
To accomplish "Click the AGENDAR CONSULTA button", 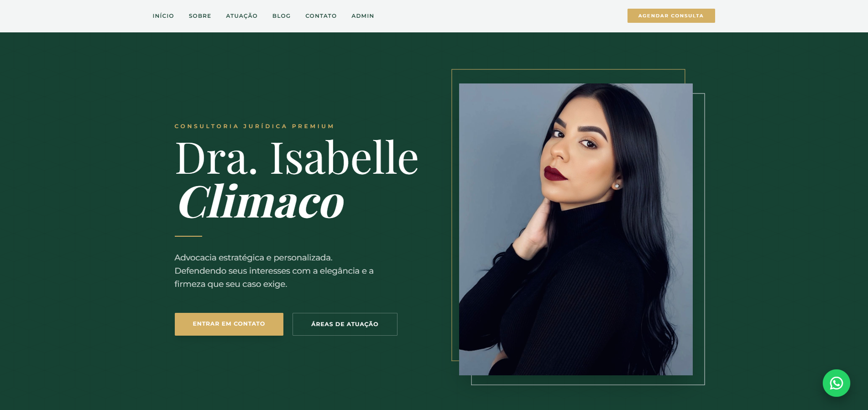I will (x=671, y=16).
